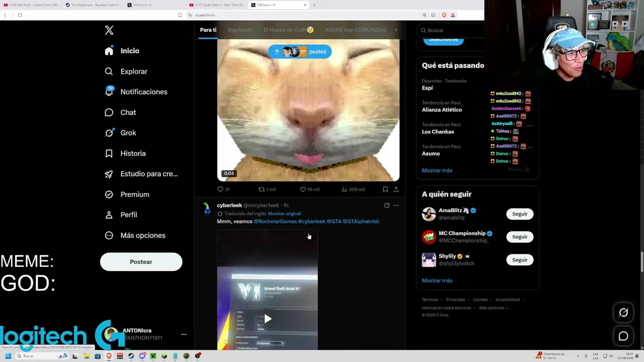This screenshot has width=644, height=362.
Task: Switch to AQUISI hay COMUNIDAD tab
Action: tap(356, 30)
